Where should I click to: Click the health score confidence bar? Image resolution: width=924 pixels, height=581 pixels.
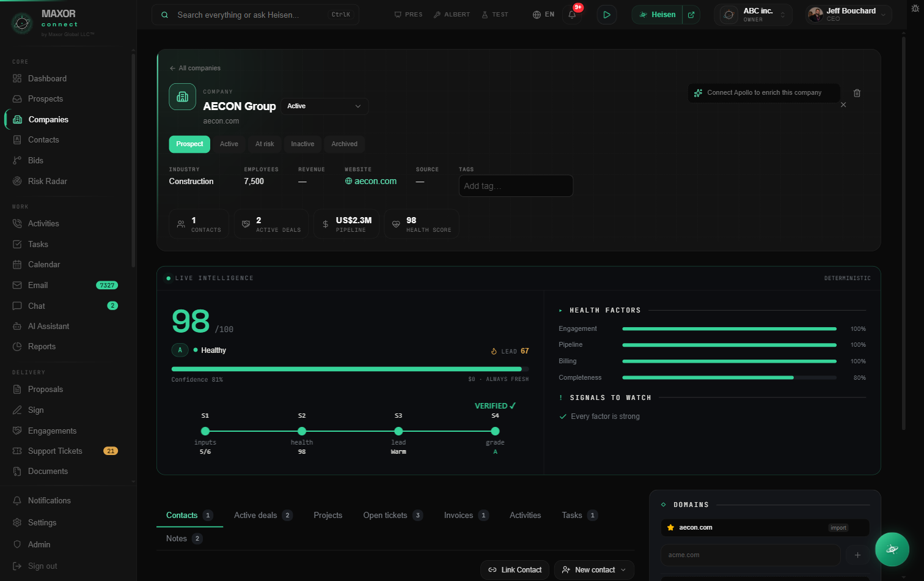(x=350, y=369)
